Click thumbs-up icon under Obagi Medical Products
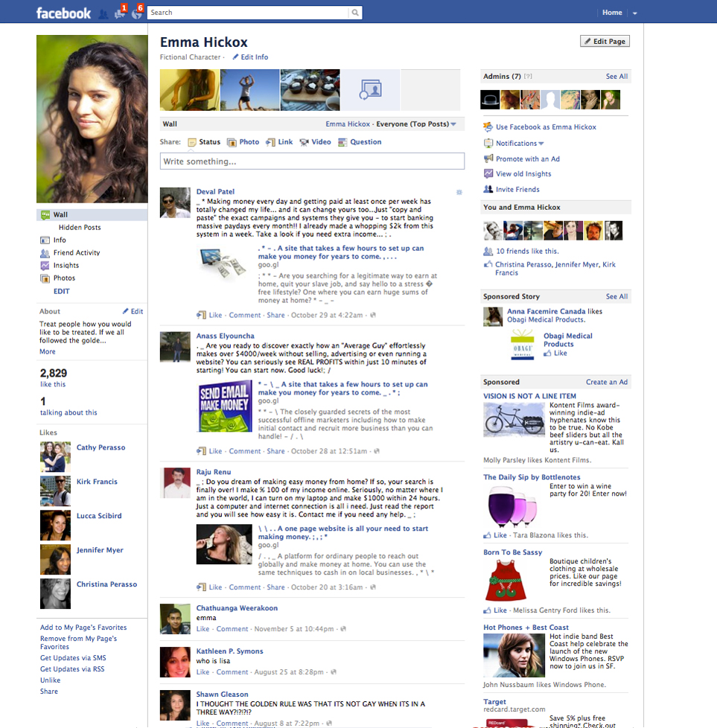Image resolution: width=717 pixels, height=728 pixels. point(547,354)
